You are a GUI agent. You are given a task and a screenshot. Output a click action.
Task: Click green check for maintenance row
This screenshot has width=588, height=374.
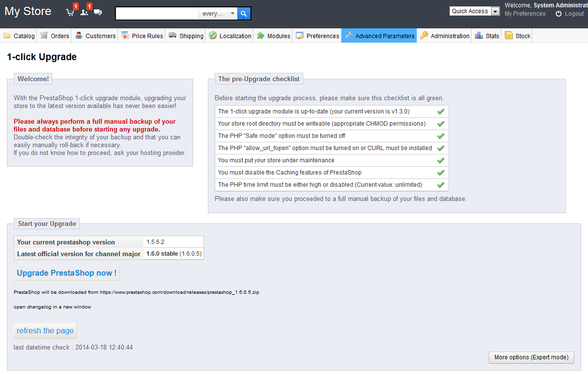pos(441,160)
